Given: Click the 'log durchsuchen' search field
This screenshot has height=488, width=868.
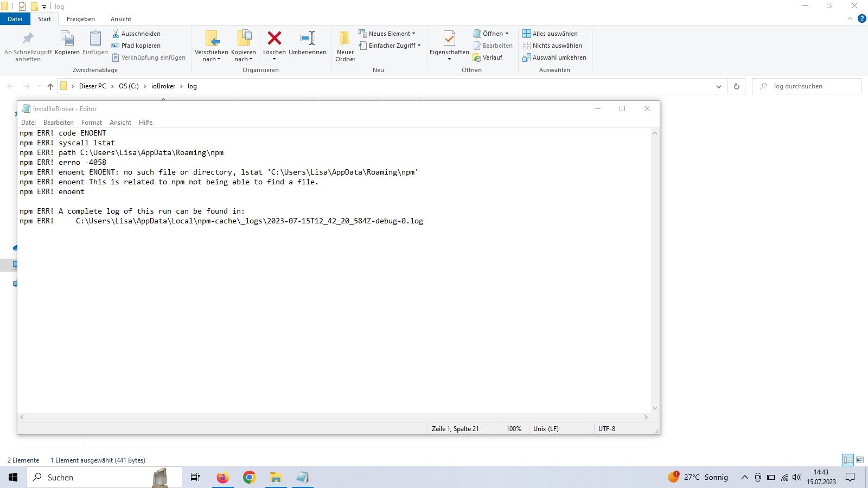Looking at the screenshot, I should tap(807, 86).
